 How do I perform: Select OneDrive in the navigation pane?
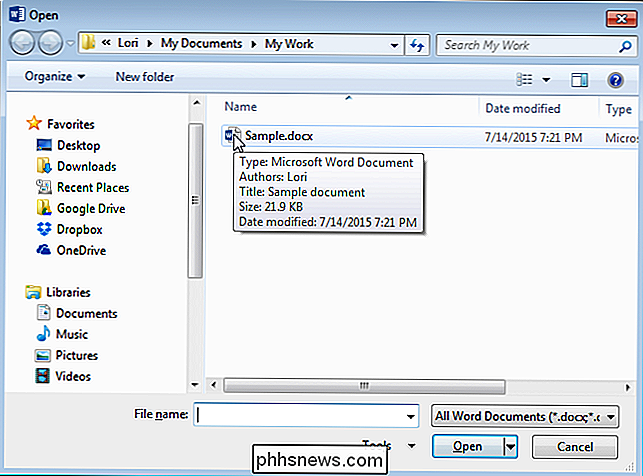tap(81, 250)
